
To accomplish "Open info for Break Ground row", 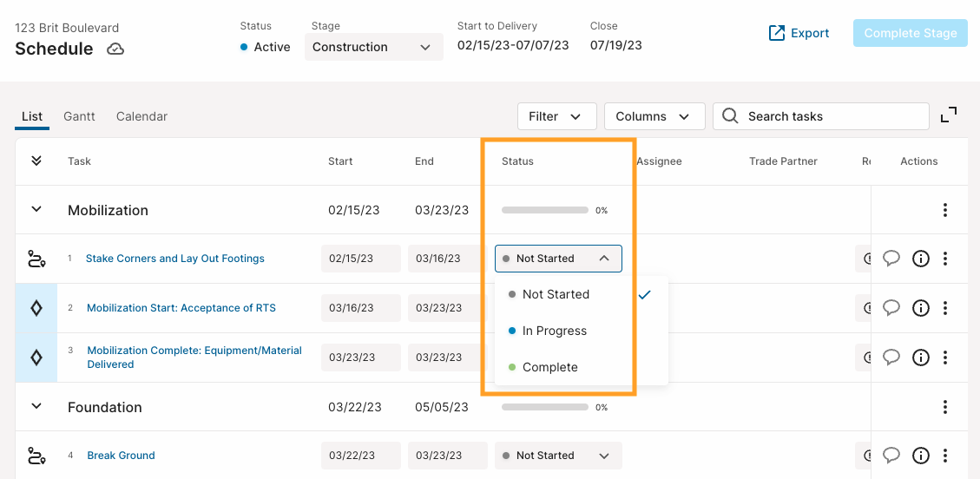I will pos(921,456).
